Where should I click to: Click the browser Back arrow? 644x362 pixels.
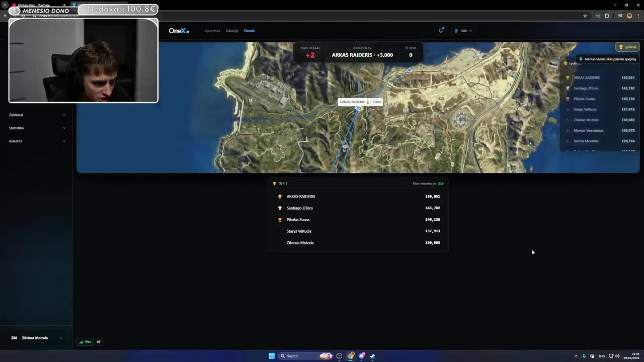pyautogui.click(x=5, y=16)
